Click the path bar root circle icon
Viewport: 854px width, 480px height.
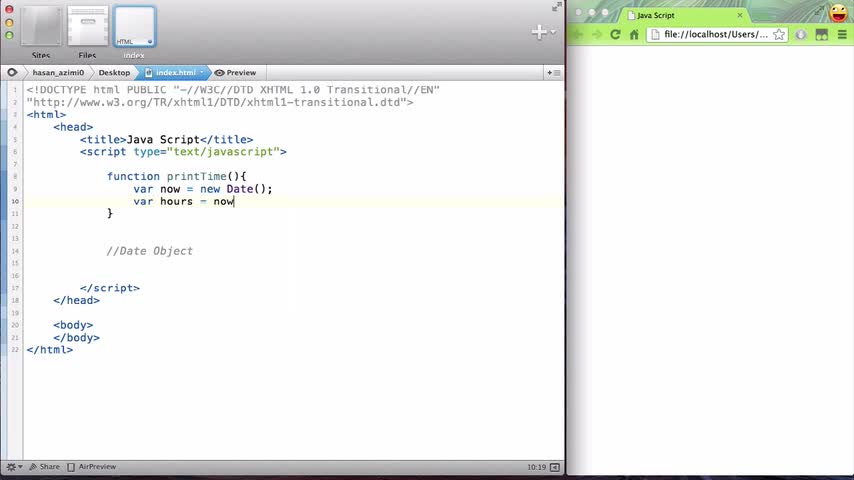[x=12, y=72]
